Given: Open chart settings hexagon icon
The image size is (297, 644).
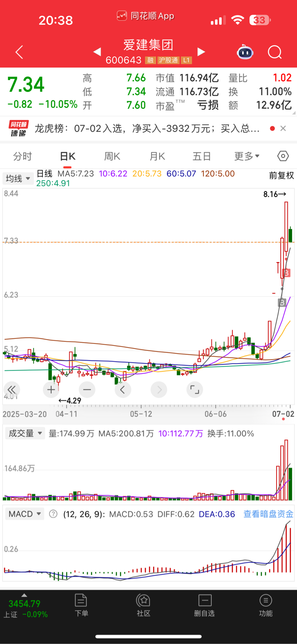Looking at the screenshot, I should (283, 156).
